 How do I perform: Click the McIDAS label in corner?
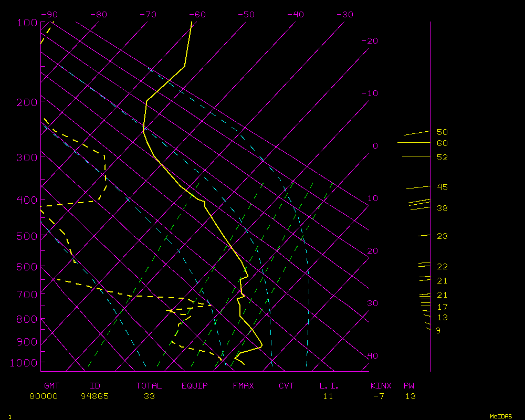(x=501, y=416)
